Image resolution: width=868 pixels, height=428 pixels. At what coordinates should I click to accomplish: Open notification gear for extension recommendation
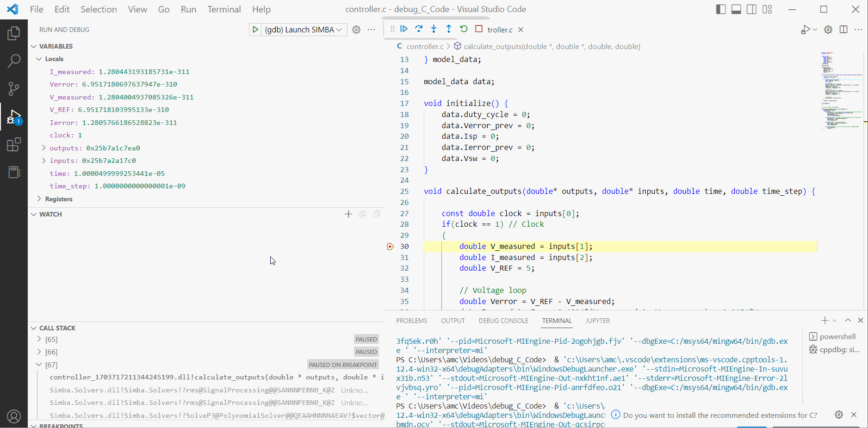pyautogui.click(x=839, y=415)
